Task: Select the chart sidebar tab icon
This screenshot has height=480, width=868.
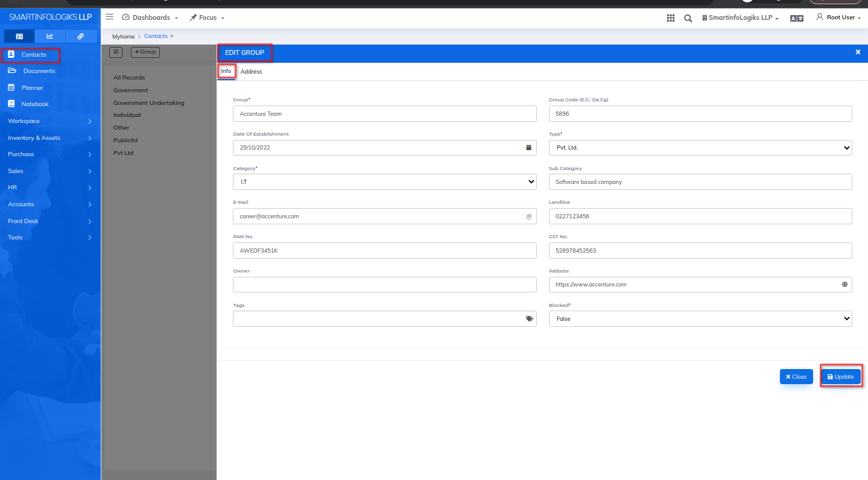Action: [50, 36]
